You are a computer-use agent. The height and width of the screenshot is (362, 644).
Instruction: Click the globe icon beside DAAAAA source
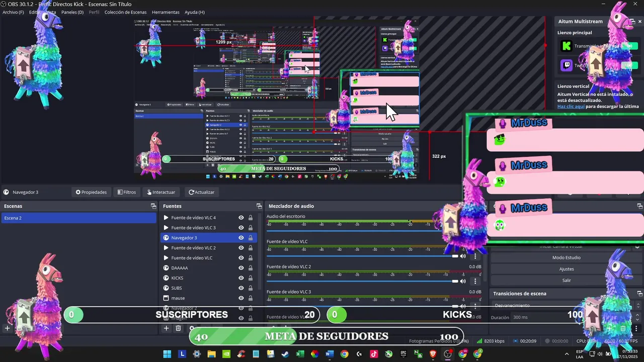click(x=166, y=268)
